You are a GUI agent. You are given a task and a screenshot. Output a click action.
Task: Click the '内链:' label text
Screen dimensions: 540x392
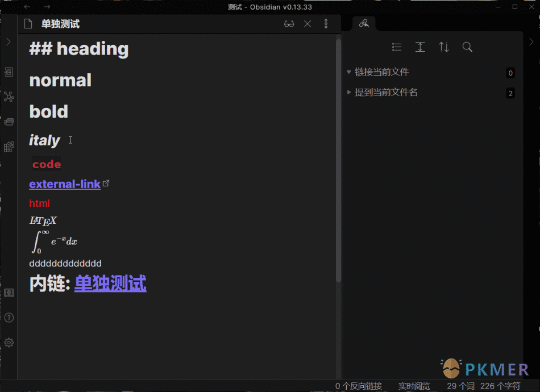50,283
